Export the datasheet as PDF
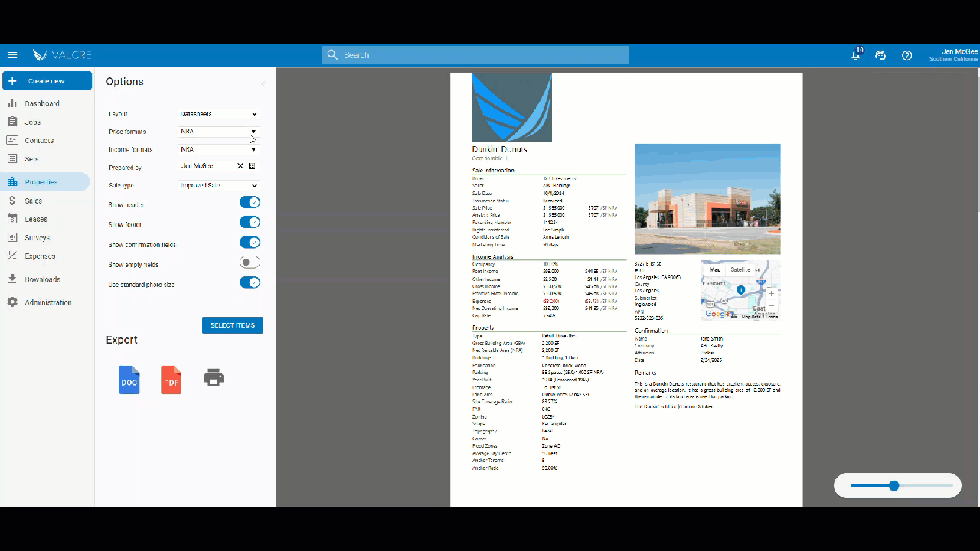Viewport: 980px width, 551px height. coord(171,380)
